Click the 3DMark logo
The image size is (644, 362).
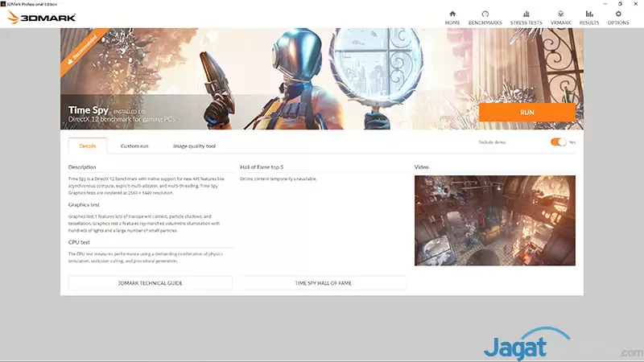coord(42,17)
